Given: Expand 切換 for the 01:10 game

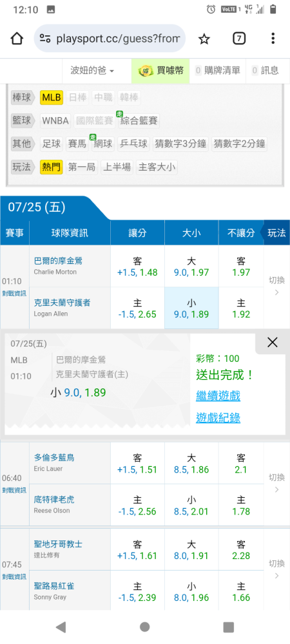Looking at the screenshot, I should pos(277,287).
